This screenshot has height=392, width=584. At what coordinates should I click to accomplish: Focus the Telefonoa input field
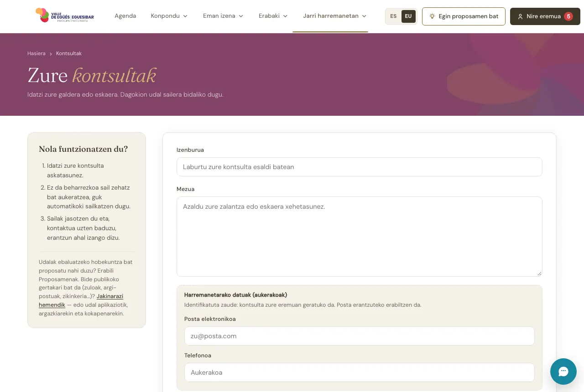pyautogui.click(x=360, y=372)
